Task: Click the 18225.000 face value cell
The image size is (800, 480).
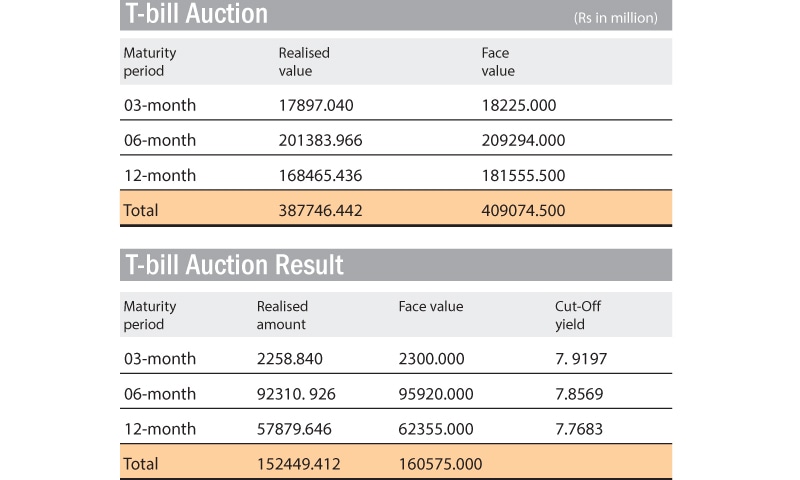Action: point(519,105)
